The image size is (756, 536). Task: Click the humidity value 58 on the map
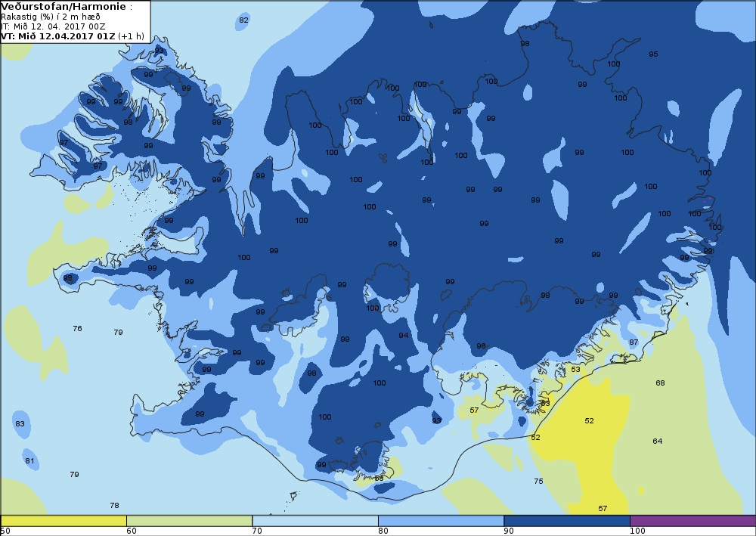pyautogui.click(x=379, y=478)
